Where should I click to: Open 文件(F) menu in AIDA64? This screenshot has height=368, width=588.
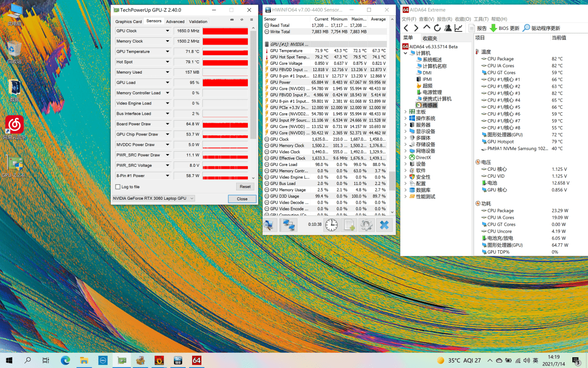click(x=409, y=19)
